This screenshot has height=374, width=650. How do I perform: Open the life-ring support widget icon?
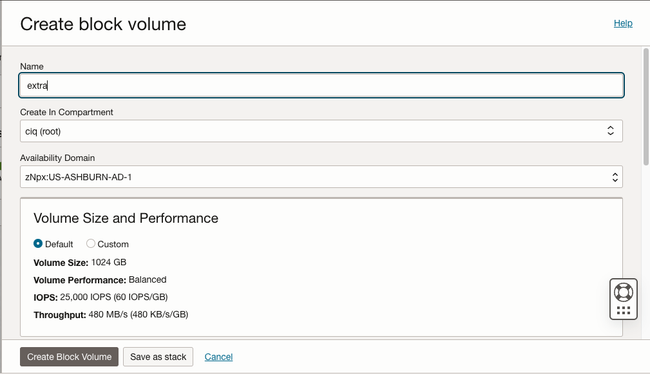pos(623,292)
